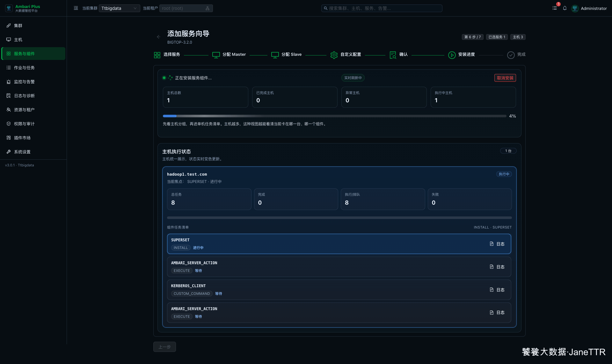Open 权限与审计 in the sidebar
Viewport: 612px width, 364px height.
(33, 124)
